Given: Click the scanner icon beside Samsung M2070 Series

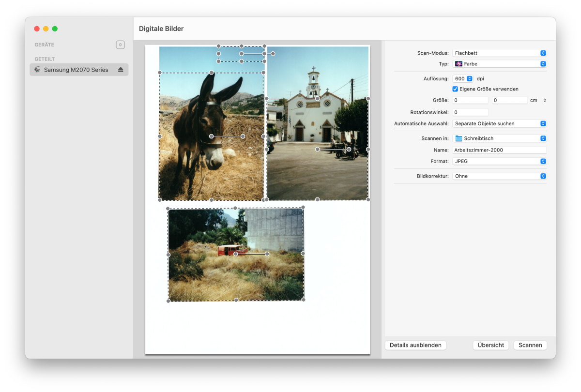Looking at the screenshot, I should [37, 70].
